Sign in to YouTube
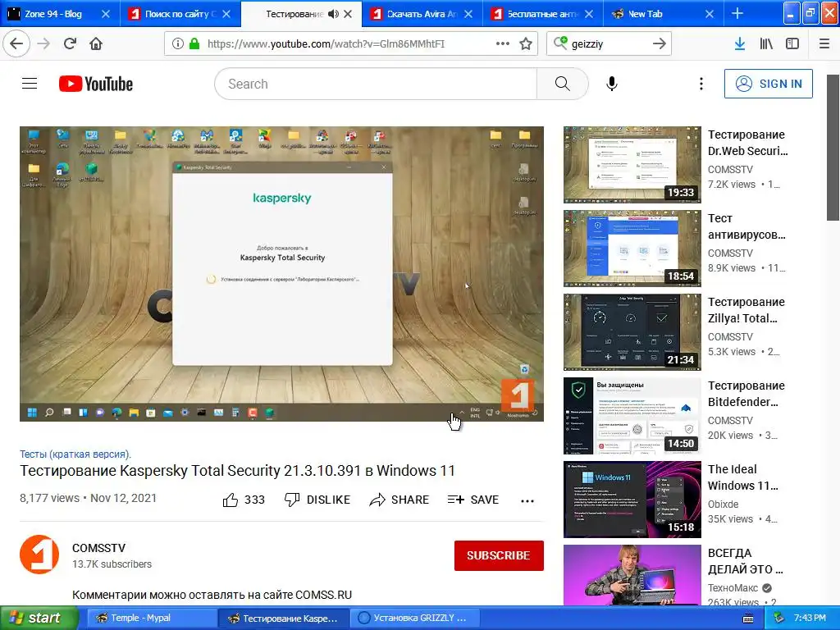The height and width of the screenshot is (630, 840). coord(768,84)
